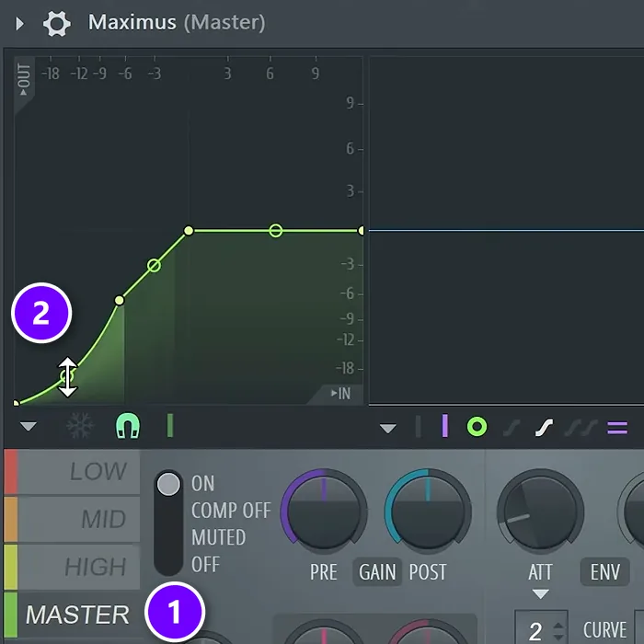Click the OUT label corner of graph
This screenshot has height=644, width=644.
pos(24,79)
